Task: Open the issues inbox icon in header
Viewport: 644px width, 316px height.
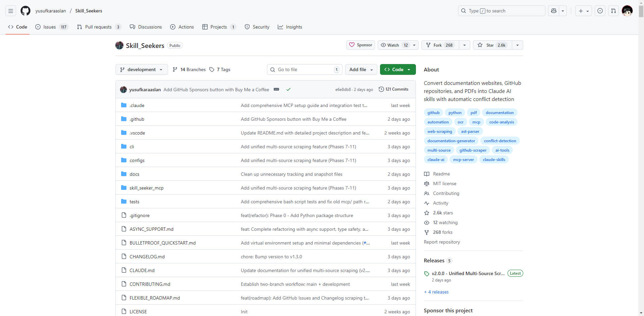Action: pos(600,11)
